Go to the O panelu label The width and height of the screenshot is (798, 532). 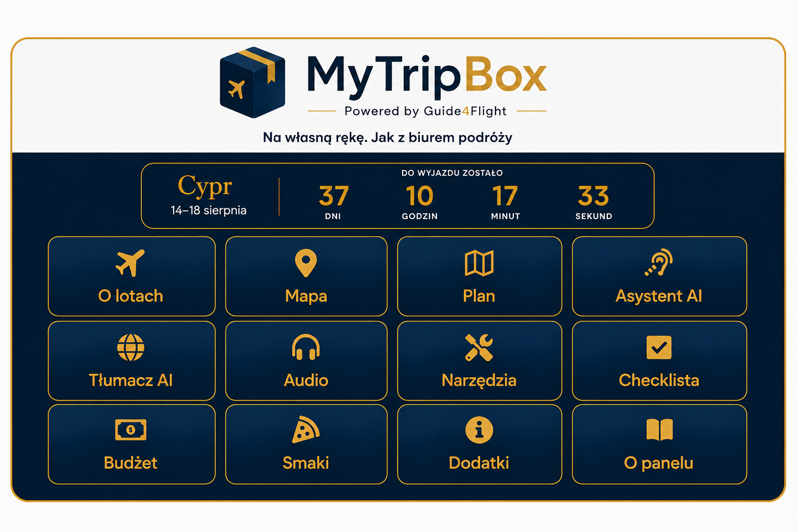click(x=659, y=463)
